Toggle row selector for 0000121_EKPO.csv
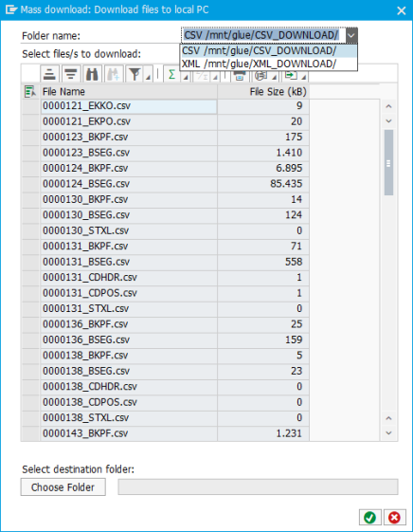The width and height of the screenshot is (413, 532). click(x=31, y=121)
